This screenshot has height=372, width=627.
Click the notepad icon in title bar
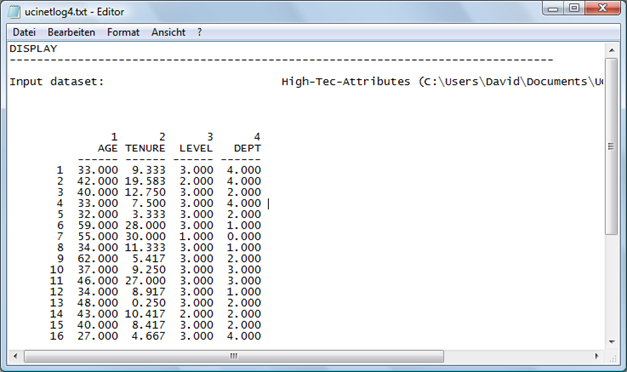(x=14, y=12)
